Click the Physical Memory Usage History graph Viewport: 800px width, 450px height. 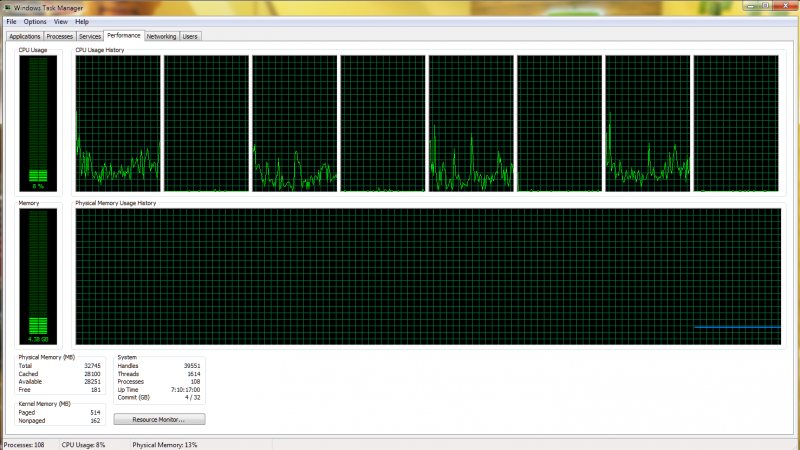click(x=428, y=277)
